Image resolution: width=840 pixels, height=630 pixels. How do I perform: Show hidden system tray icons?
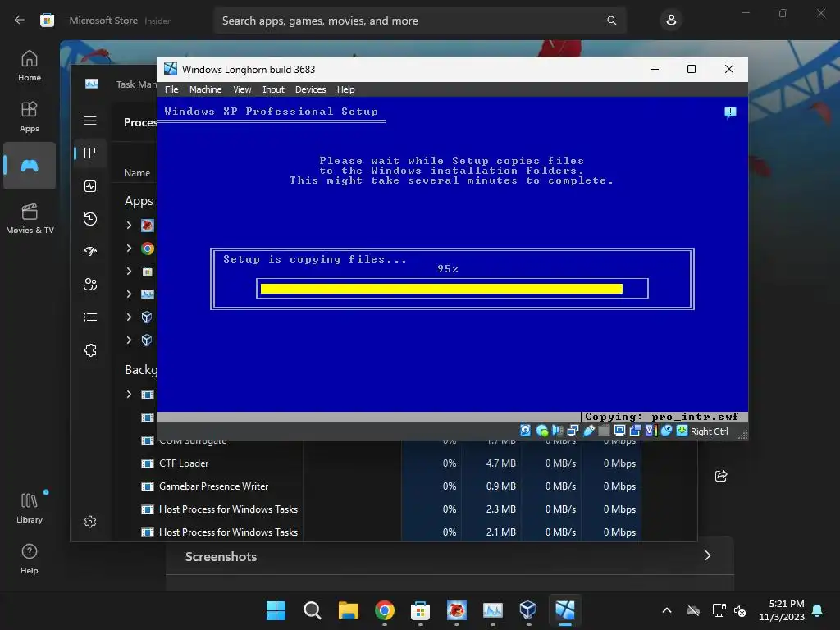click(x=667, y=610)
